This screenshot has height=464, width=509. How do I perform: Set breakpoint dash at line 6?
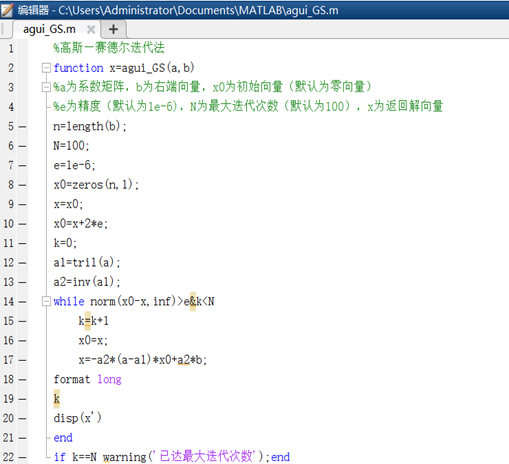click(22, 146)
